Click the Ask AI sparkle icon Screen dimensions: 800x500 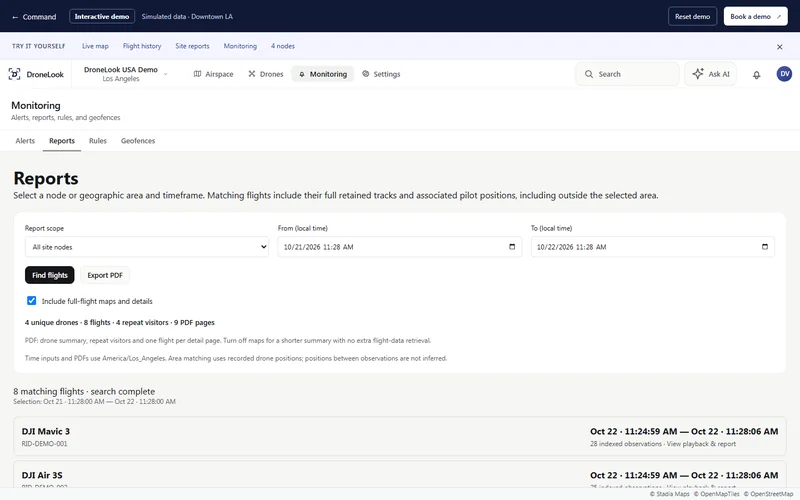[697, 73]
